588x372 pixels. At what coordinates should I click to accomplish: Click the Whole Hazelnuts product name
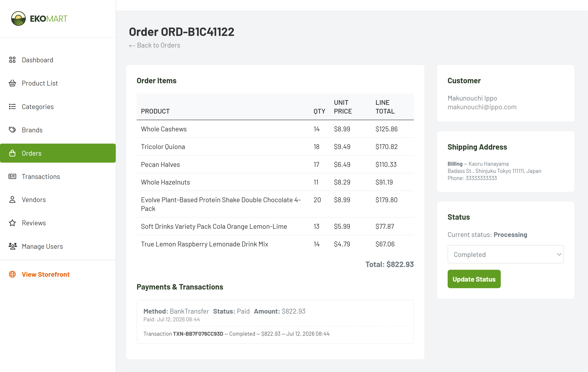coord(165,182)
